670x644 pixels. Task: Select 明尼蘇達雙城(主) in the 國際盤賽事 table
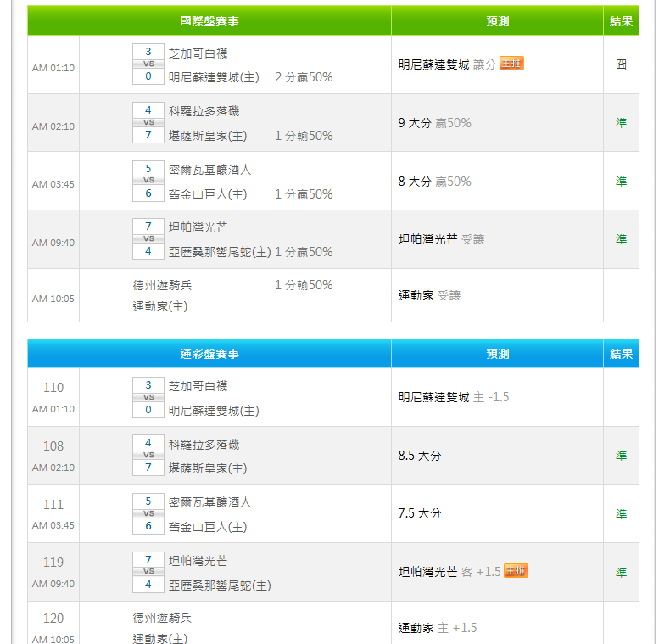pyautogui.click(x=214, y=77)
